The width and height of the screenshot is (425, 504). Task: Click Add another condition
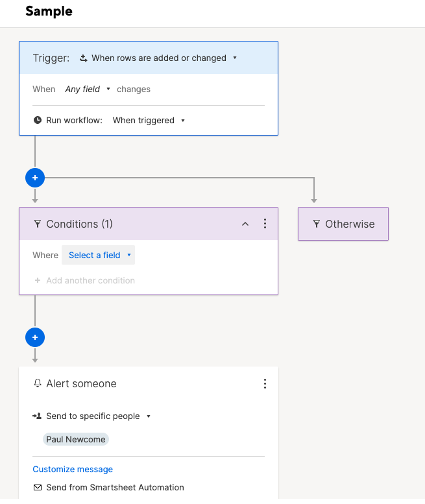point(84,281)
